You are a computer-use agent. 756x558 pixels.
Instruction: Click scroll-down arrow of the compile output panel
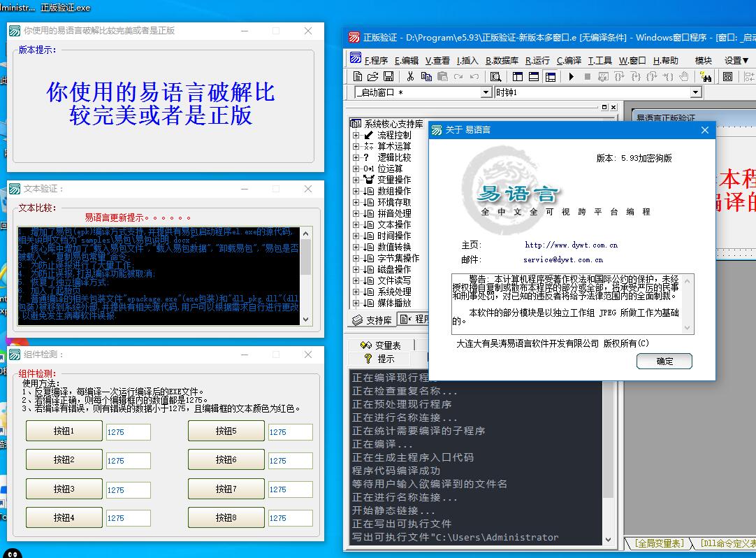[608, 539]
